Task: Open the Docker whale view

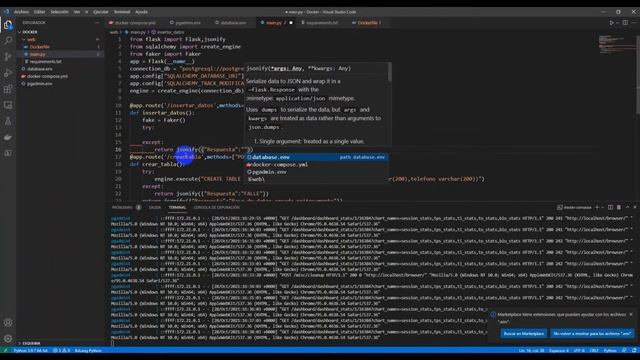Action: [8, 137]
